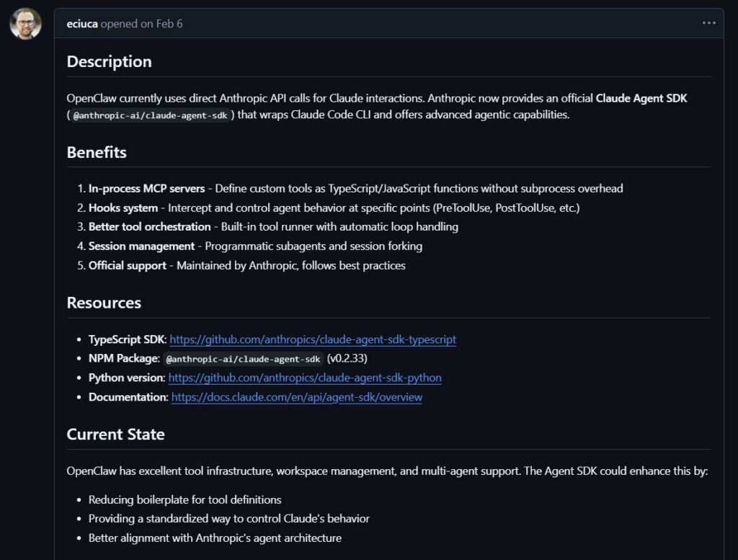Click the Description heading

pos(110,62)
